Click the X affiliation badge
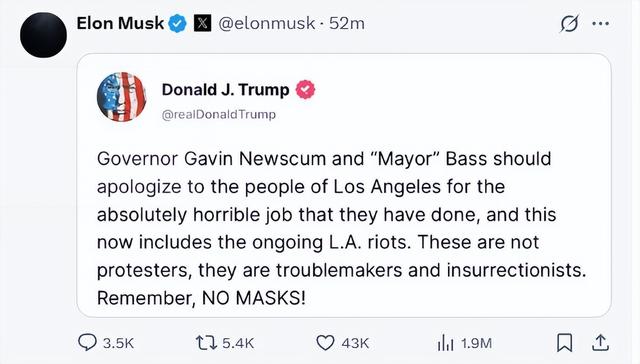The width and height of the screenshot is (640, 364). tap(202, 24)
